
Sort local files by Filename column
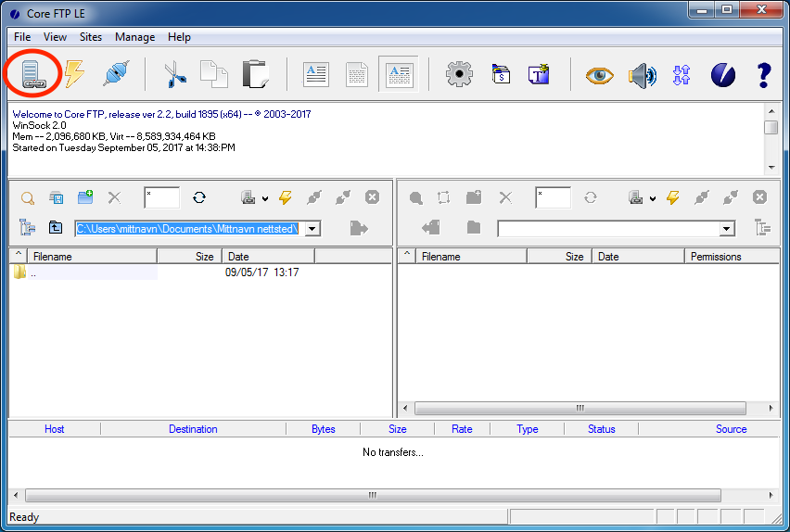coord(92,257)
